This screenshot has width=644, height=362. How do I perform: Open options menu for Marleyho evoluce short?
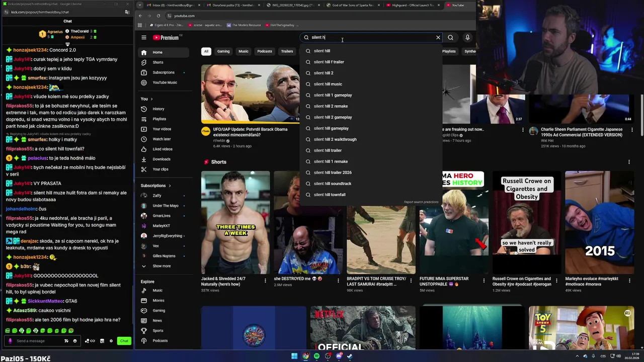click(x=629, y=281)
